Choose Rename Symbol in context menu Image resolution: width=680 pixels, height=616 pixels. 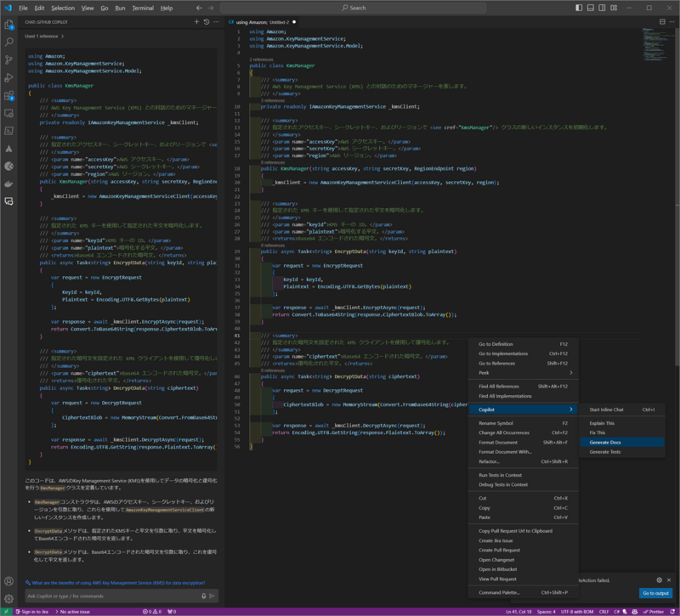tap(524, 423)
